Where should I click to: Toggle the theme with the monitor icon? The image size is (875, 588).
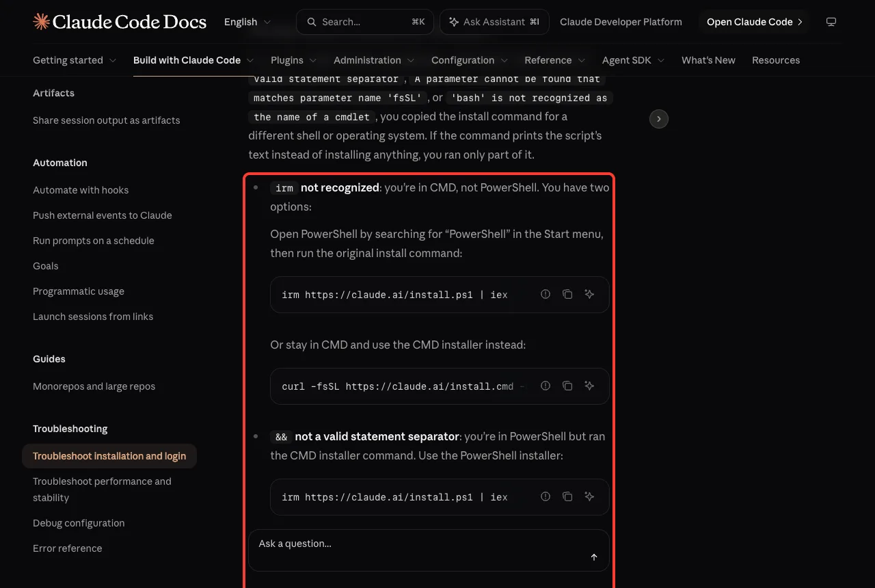point(831,22)
